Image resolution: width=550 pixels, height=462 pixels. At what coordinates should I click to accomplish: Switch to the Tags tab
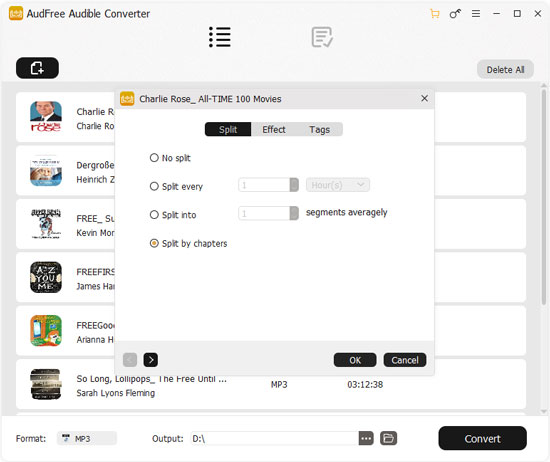click(x=320, y=129)
